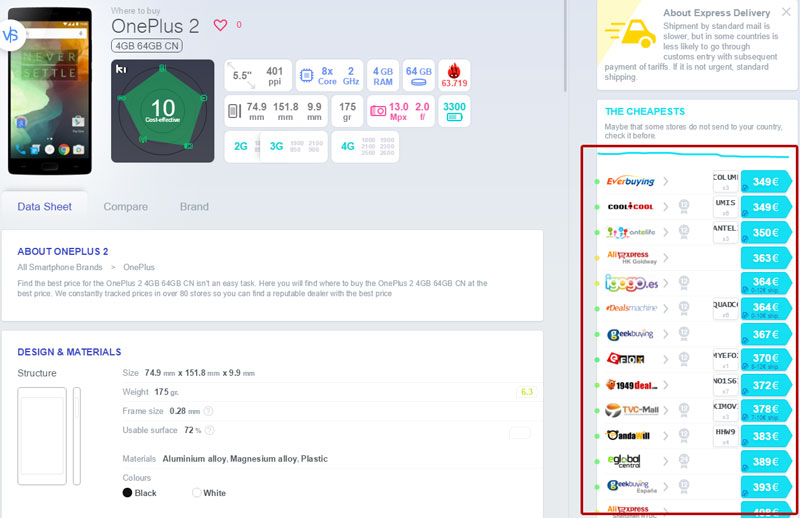Click the 1949deal 372€ price button
Screen dimensions: 800x518
point(766,385)
